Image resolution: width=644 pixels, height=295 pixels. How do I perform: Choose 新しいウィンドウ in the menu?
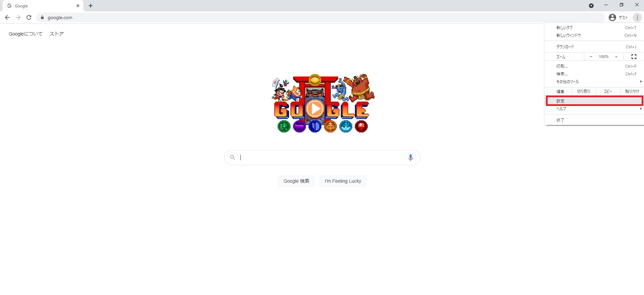tap(594, 35)
